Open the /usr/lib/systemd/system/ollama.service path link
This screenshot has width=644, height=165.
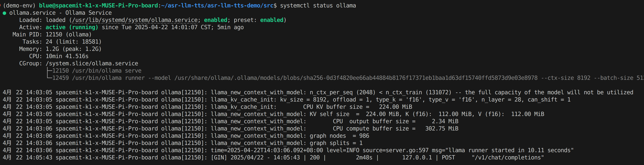pyautogui.click(x=135, y=20)
